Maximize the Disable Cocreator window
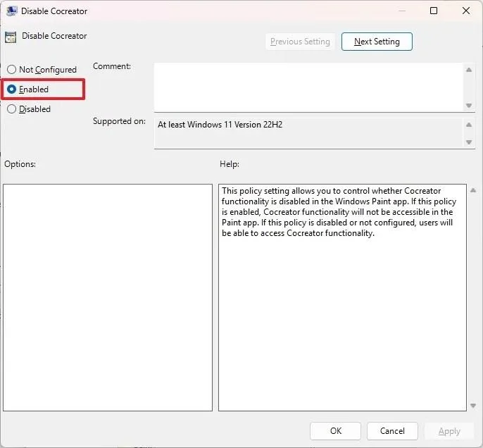The width and height of the screenshot is (483, 448). [x=434, y=11]
